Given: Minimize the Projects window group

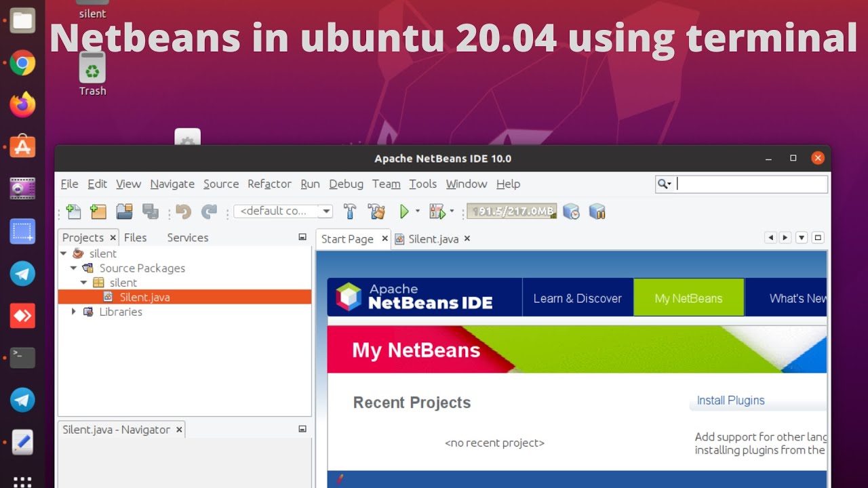Looking at the screenshot, I should 302,237.
